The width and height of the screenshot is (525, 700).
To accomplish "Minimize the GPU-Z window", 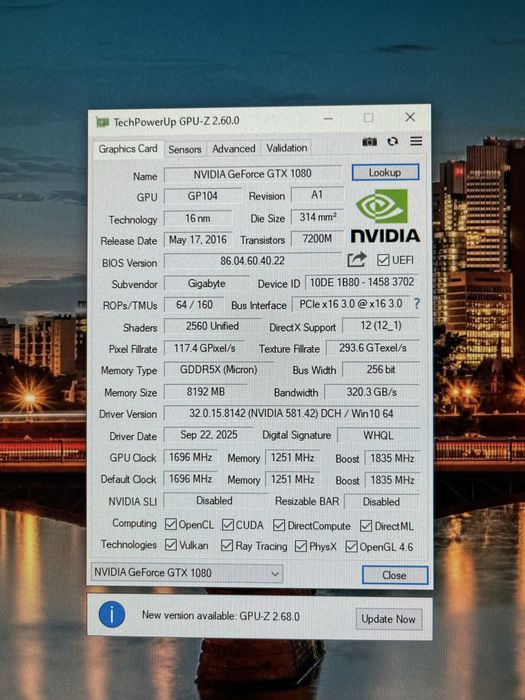I will click(x=328, y=119).
